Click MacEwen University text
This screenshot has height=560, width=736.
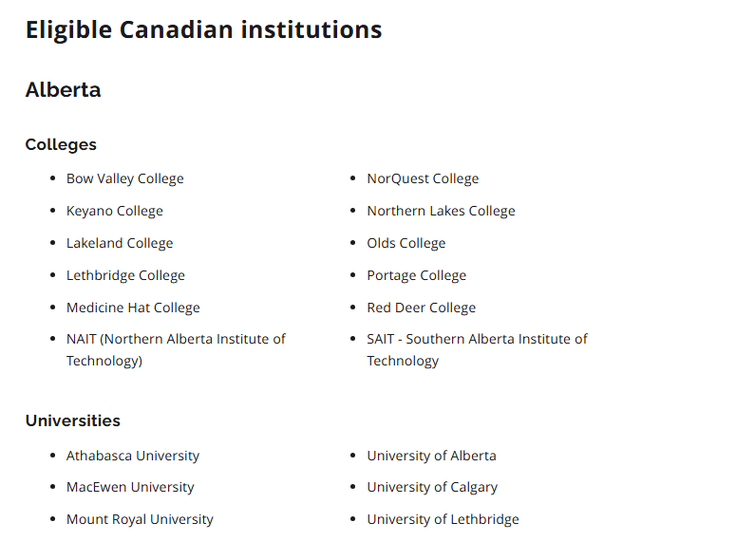[130, 488]
